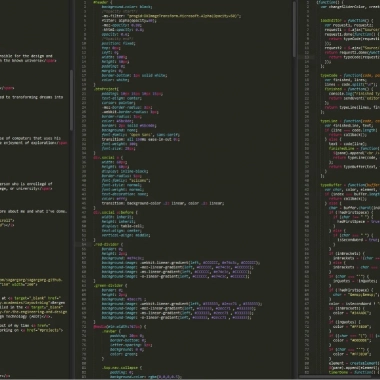Click 'typeBuffer = function' in right pane
The width and height of the screenshot is (380, 380).
pos(350,185)
